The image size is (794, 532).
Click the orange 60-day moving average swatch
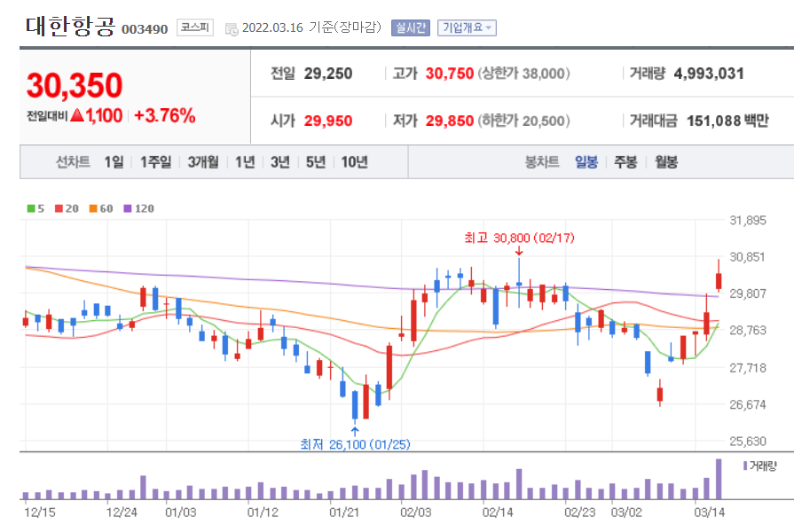(x=93, y=208)
